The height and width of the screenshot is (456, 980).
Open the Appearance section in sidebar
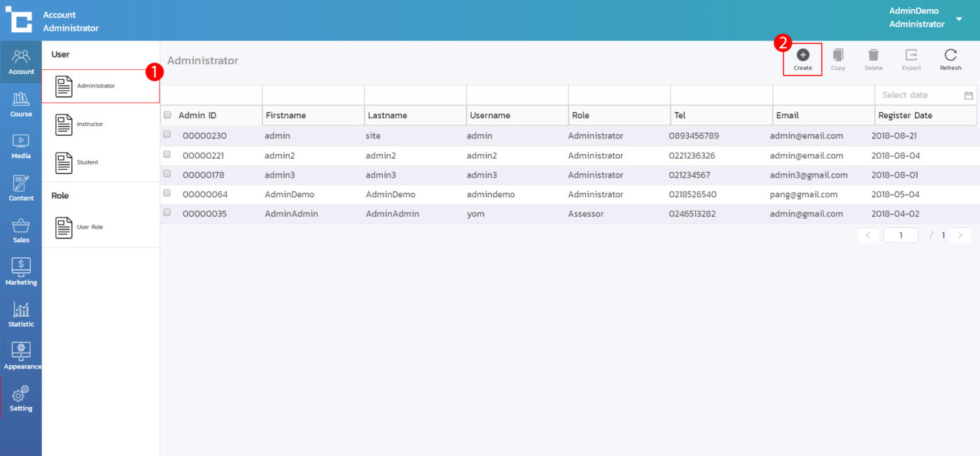coord(21,356)
